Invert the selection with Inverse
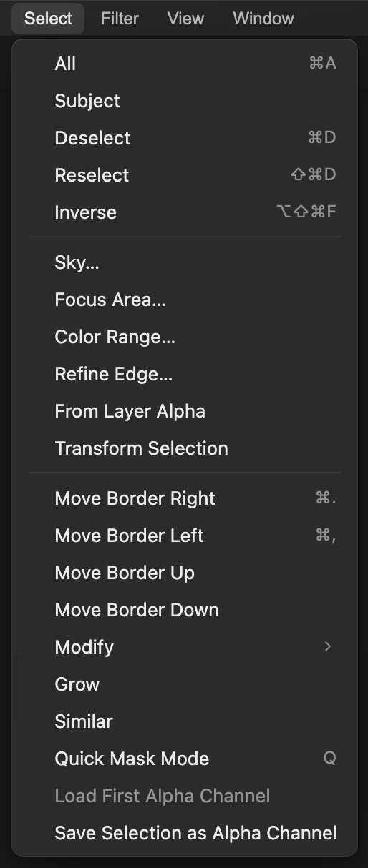The image size is (368, 868). pos(185,212)
